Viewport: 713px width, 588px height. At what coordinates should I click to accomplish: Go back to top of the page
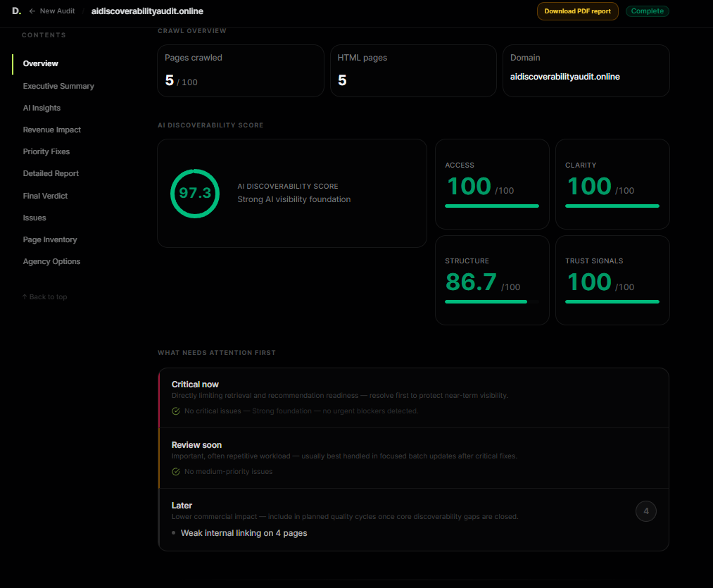(x=44, y=296)
